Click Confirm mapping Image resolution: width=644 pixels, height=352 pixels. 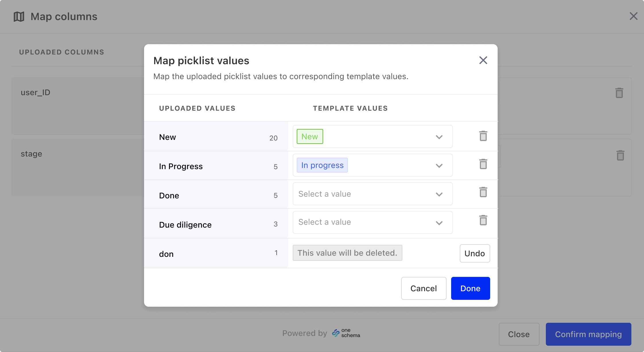pyautogui.click(x=588, y=334)
